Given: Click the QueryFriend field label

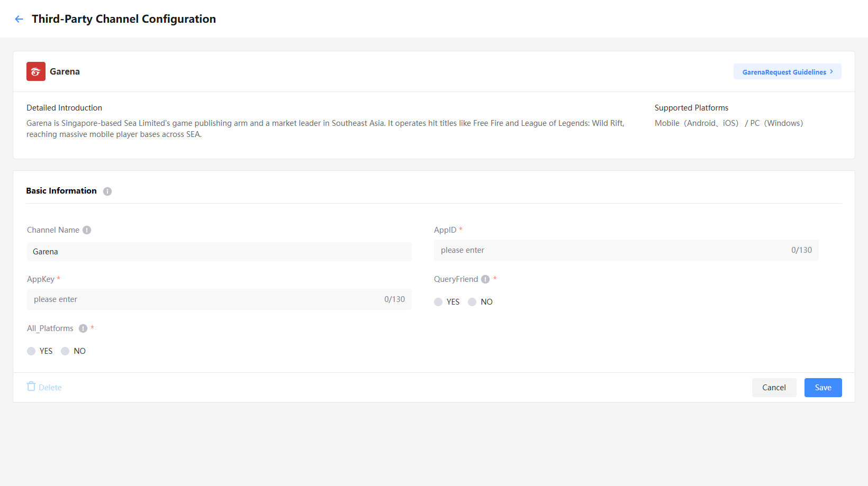Looking at the screenshot, I should pyautogui.click(x=456, y=279).
